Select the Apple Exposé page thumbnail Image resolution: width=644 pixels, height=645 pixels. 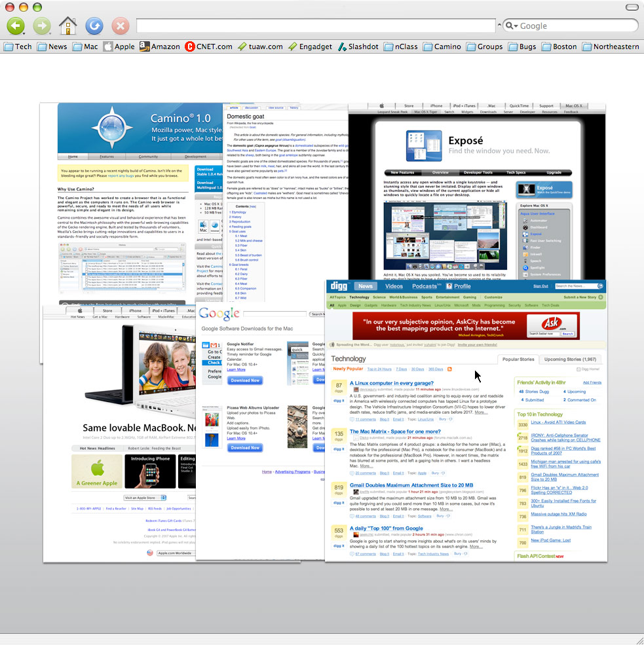point(477,191)
